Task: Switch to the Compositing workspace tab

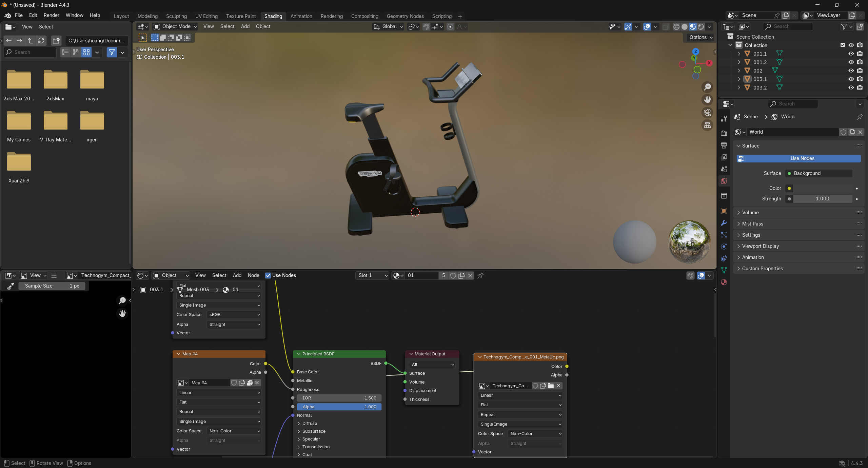Action: [364, 16]
